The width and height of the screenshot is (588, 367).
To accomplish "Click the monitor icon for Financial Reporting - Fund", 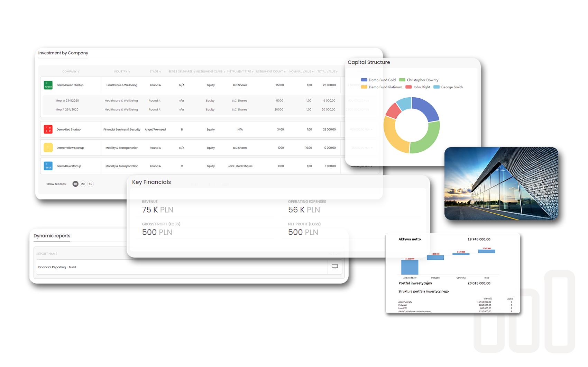I will (x=334, y=267).
